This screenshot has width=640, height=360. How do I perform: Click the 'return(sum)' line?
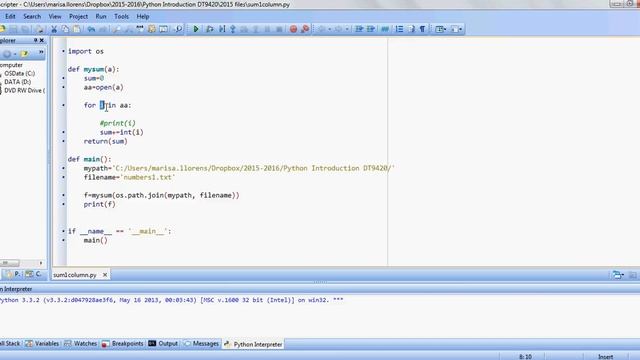(106, 141)
